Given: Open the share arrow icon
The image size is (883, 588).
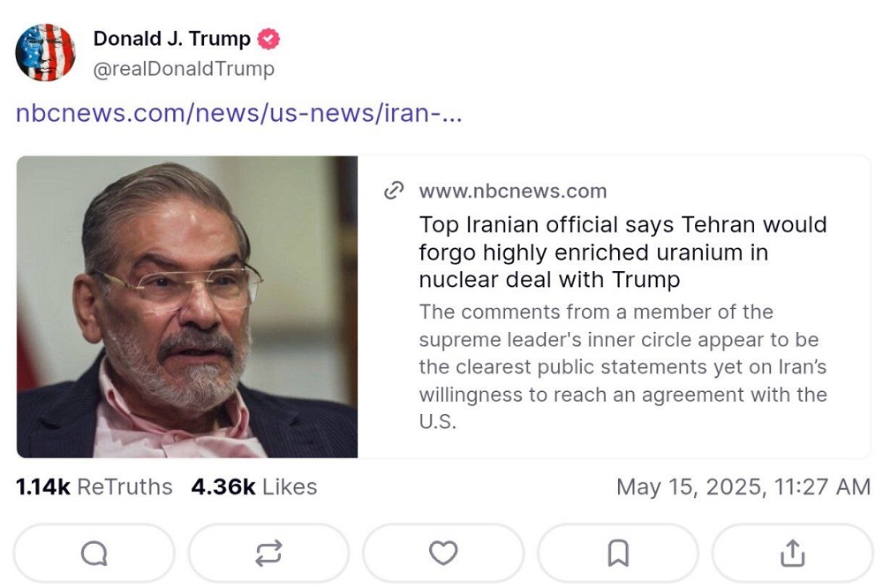Looking at the screenshot, I should click(792, 554).
